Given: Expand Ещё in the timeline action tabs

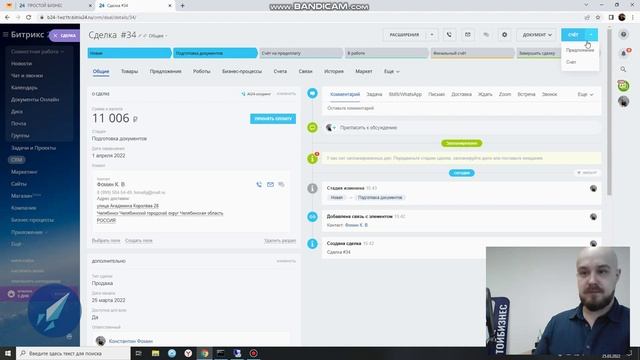Looking at the screenshot, I should coord(585,94).
